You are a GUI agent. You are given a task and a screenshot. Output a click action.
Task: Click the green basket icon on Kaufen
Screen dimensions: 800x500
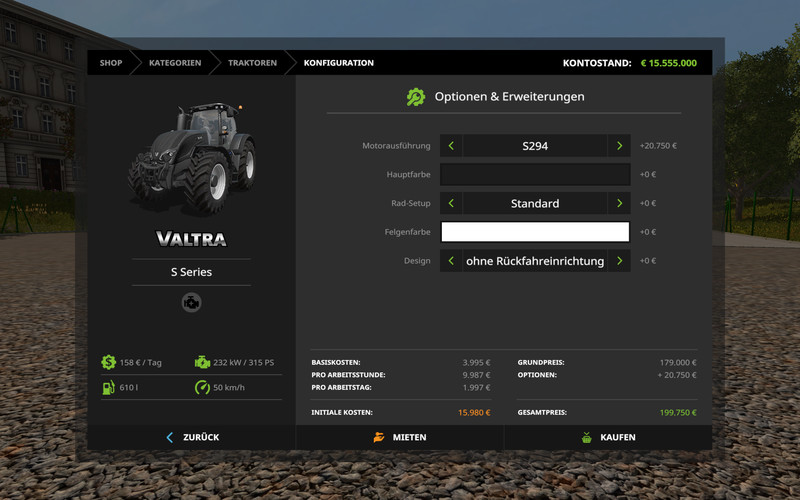[587, 437]
